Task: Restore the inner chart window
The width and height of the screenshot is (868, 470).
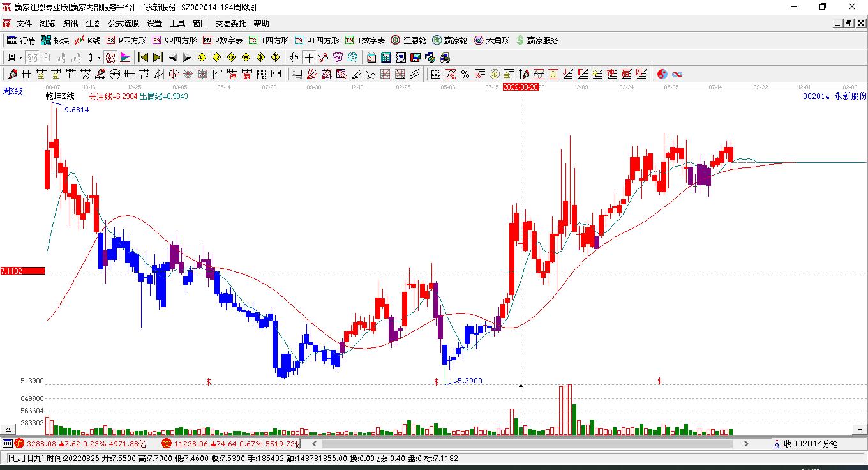Action: pyautogui.click(x=848, y=24)
